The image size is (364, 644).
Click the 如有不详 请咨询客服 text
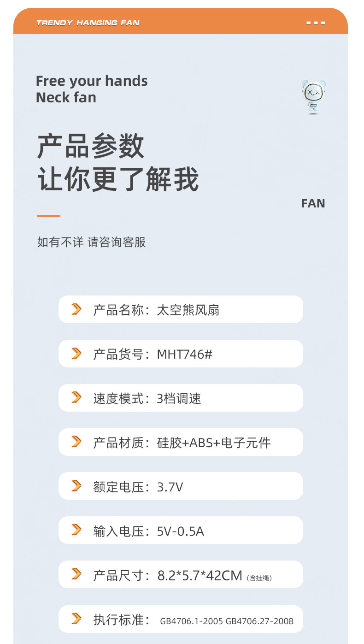click(x=91, y=242)
